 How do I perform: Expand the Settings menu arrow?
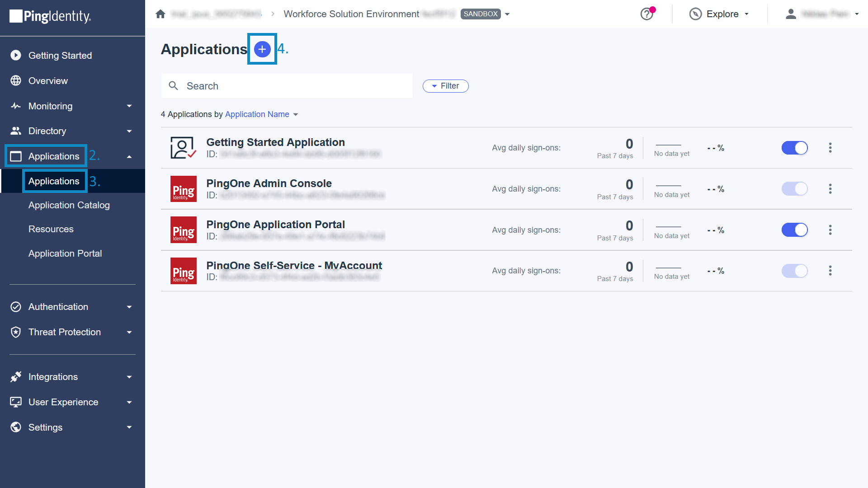point(129,427)
